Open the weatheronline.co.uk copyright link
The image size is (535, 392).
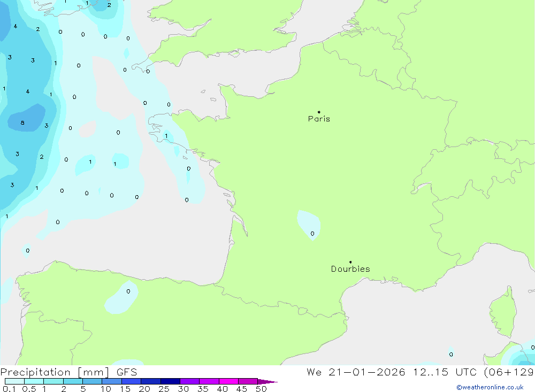(490, 387)
